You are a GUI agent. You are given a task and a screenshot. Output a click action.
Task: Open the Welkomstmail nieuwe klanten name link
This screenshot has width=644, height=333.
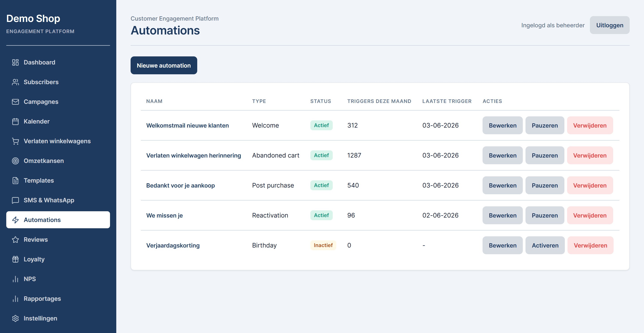188,125
